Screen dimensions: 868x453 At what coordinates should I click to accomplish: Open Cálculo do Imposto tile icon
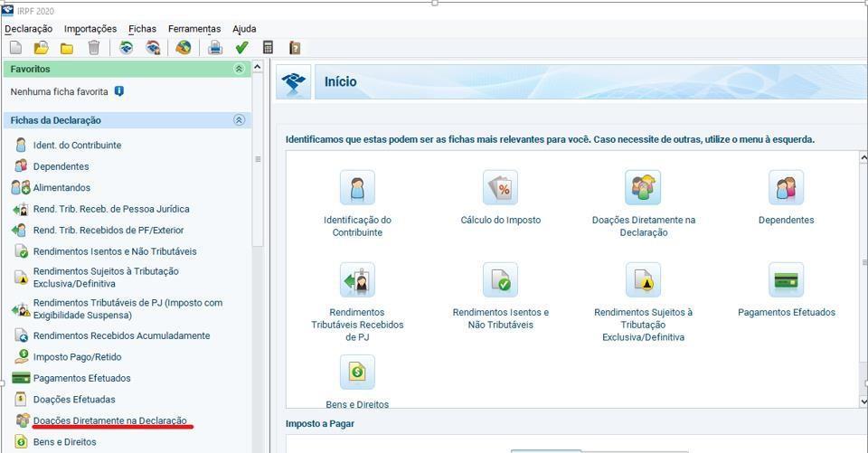coord(500,188)
